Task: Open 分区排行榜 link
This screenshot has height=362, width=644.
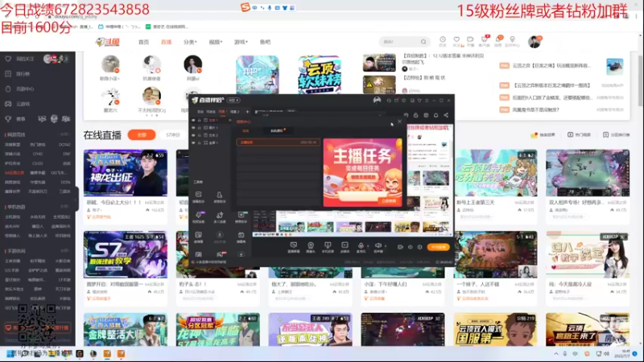Action: tap(616, 134)
